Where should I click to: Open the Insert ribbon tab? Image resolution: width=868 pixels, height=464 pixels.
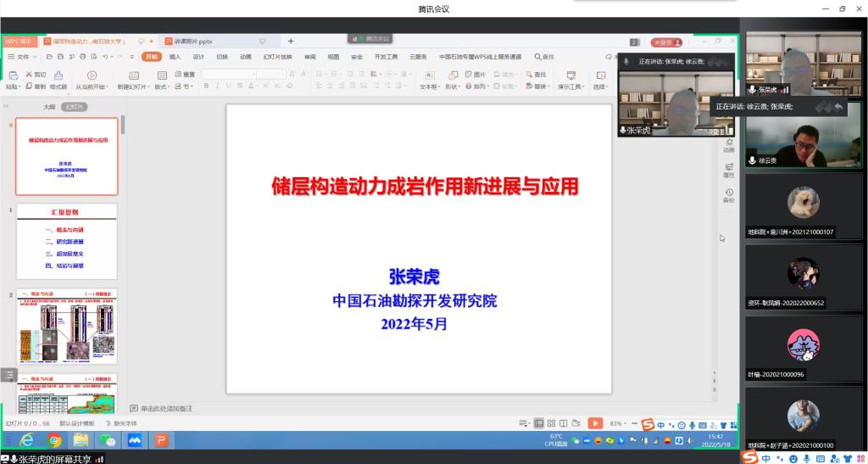pos(175,57)
